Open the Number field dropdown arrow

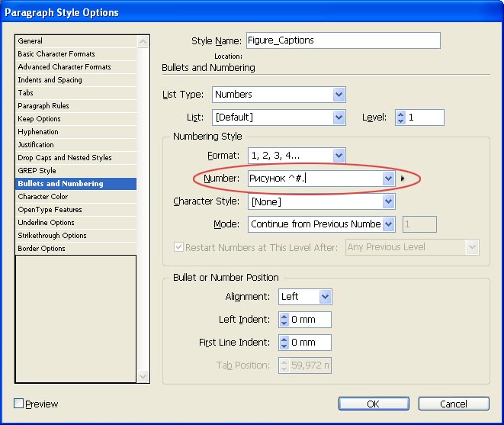coord(388,179)
